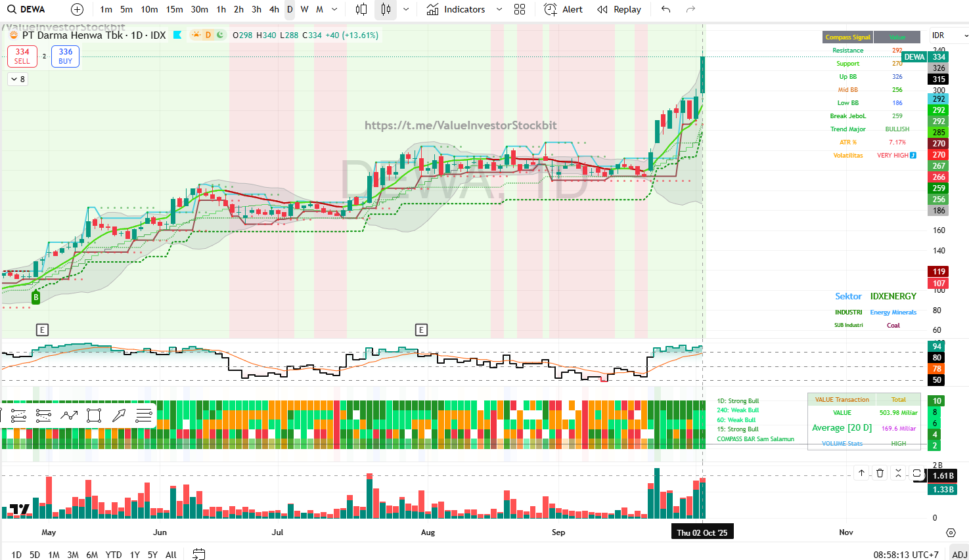Click the Thu 02 Oct '25 date label

702,532
